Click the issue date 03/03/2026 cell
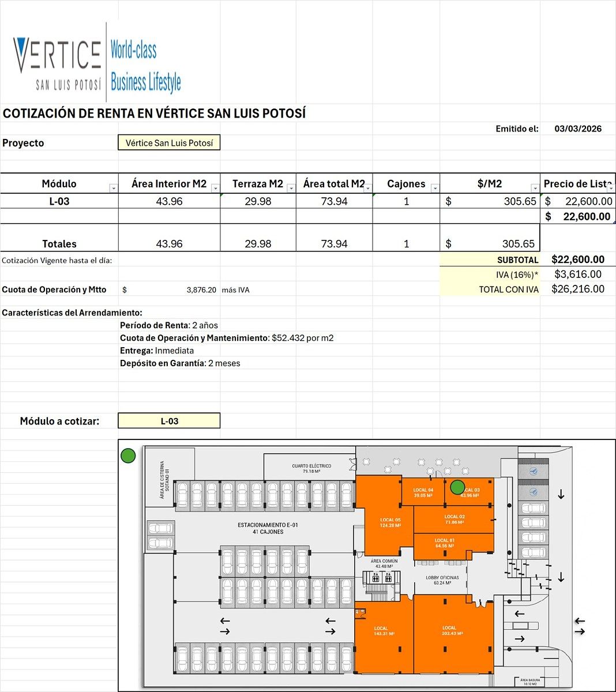Screen dimensions: 616x692 pos(577,129)
